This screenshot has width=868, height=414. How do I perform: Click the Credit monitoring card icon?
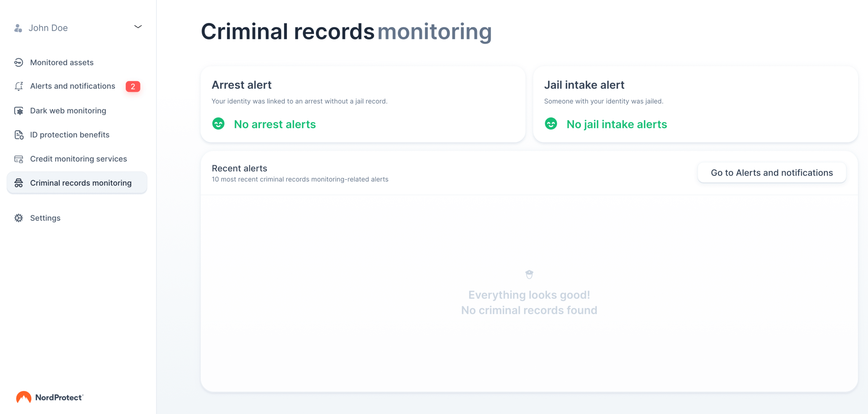coord(19,159)
